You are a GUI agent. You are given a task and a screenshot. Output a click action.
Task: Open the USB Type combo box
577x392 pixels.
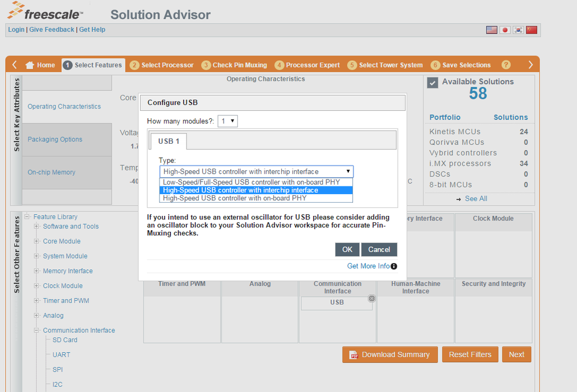coord(256,171)
